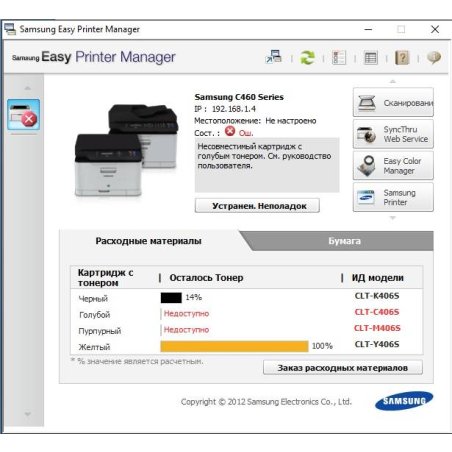Click the sidebar up arrow
Screen dimensions: 452x452
28,88
